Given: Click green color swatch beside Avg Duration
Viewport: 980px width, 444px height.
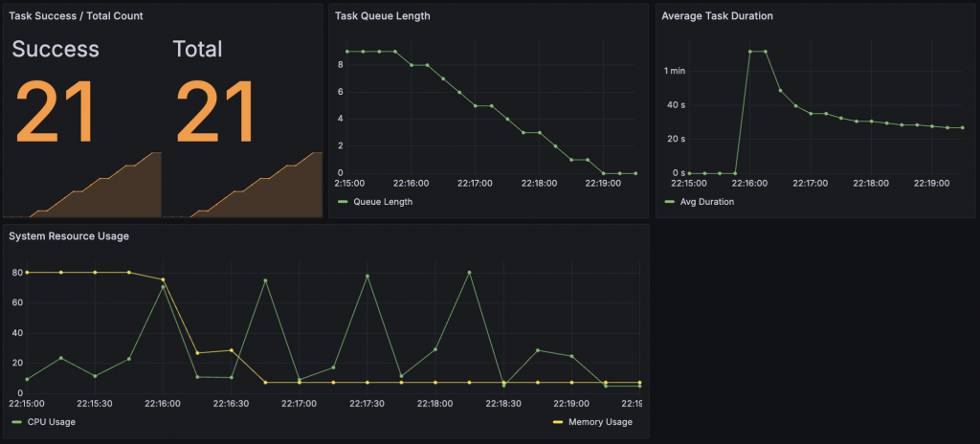Looking at the screenshot, I should point(669,202).
